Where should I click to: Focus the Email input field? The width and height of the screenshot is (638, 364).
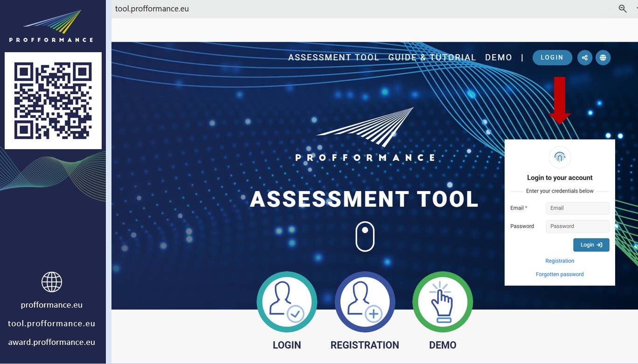point(577,208)
